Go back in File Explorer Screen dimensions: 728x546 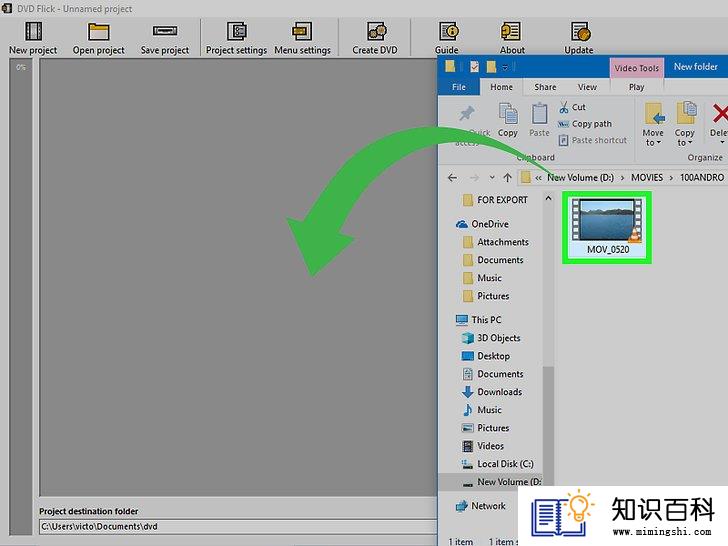click(x=452, y=178)
